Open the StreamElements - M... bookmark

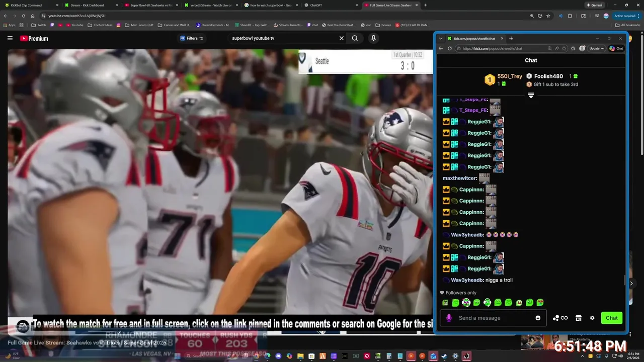coord(213,25)
